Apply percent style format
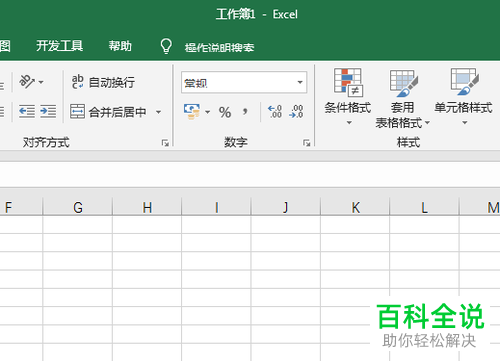Screen dimensions: 500x361 point(225,112)
